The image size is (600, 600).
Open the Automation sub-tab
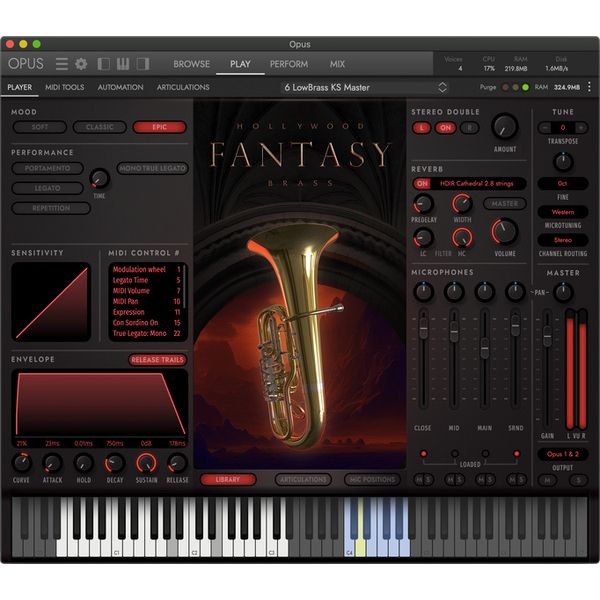120,87
